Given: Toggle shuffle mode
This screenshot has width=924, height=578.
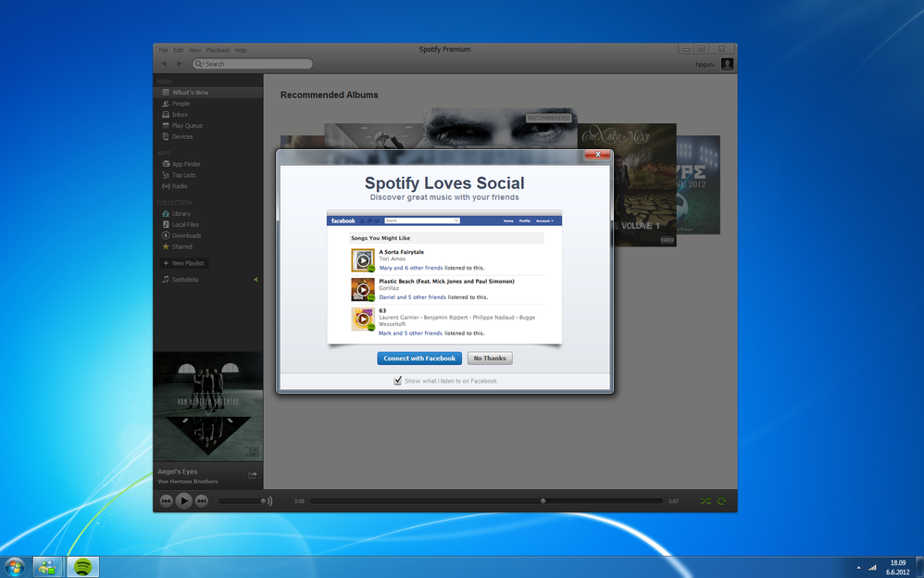Looking at the screenshot, I should [705, 501].
